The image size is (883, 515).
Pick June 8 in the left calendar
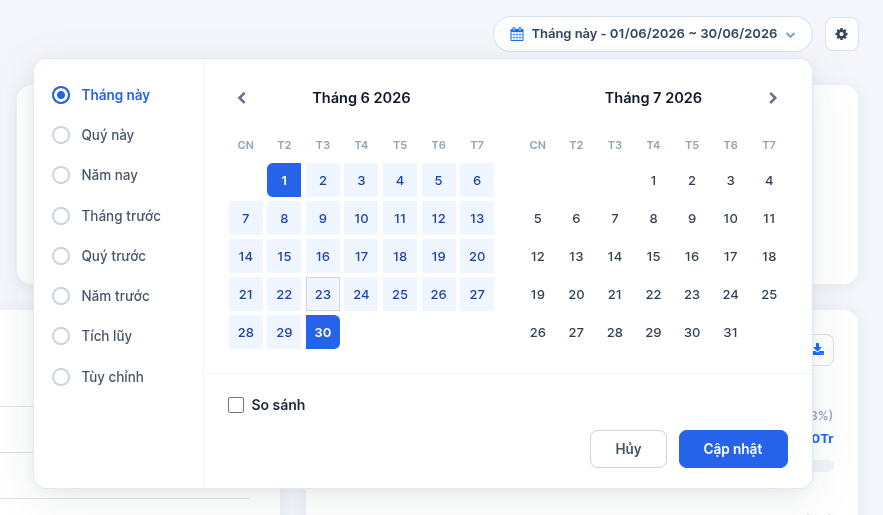[284, 218]
